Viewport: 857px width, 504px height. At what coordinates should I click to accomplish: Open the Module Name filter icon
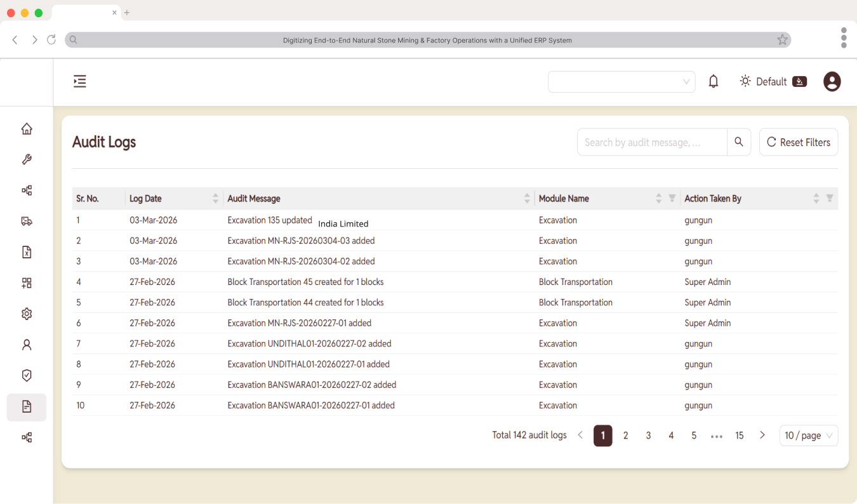(x=672, y=199)
